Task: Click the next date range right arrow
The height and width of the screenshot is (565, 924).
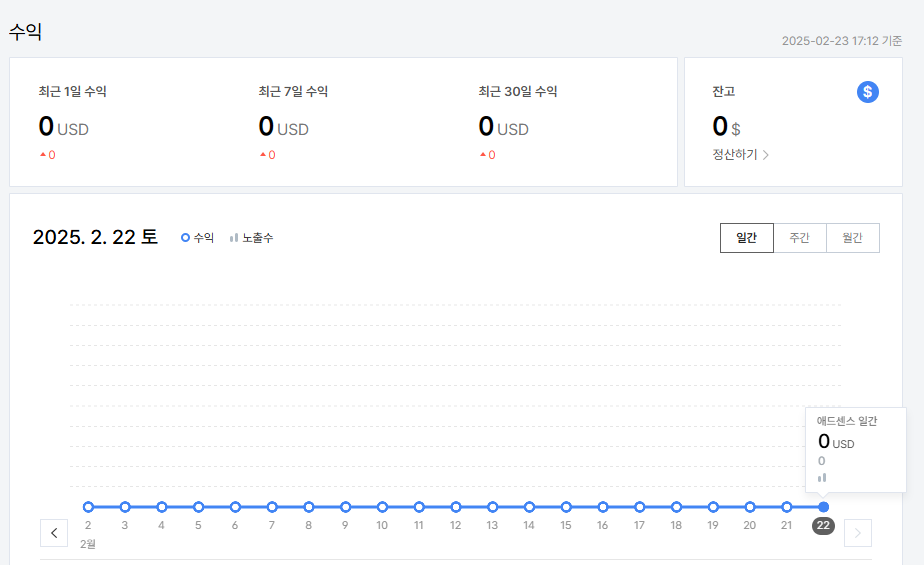Action: [x=858, y=533]
